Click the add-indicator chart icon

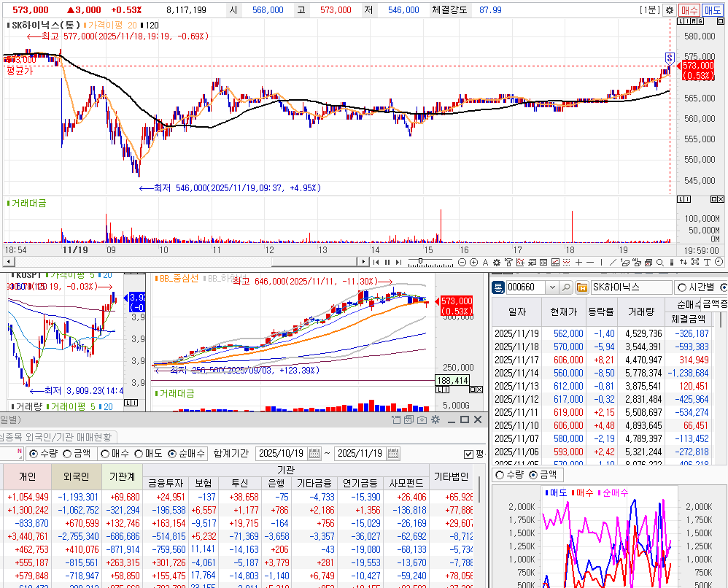click(x=520, y=263)
